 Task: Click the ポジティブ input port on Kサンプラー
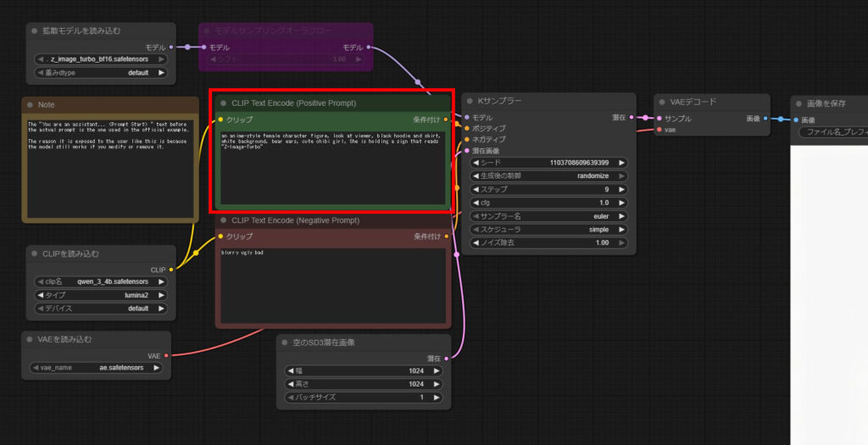(466, 129)
